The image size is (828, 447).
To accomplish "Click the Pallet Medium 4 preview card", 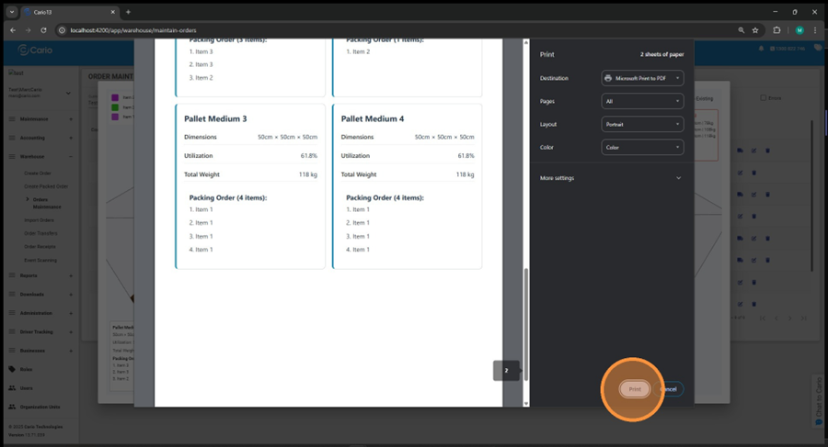I will click(407, 185).
